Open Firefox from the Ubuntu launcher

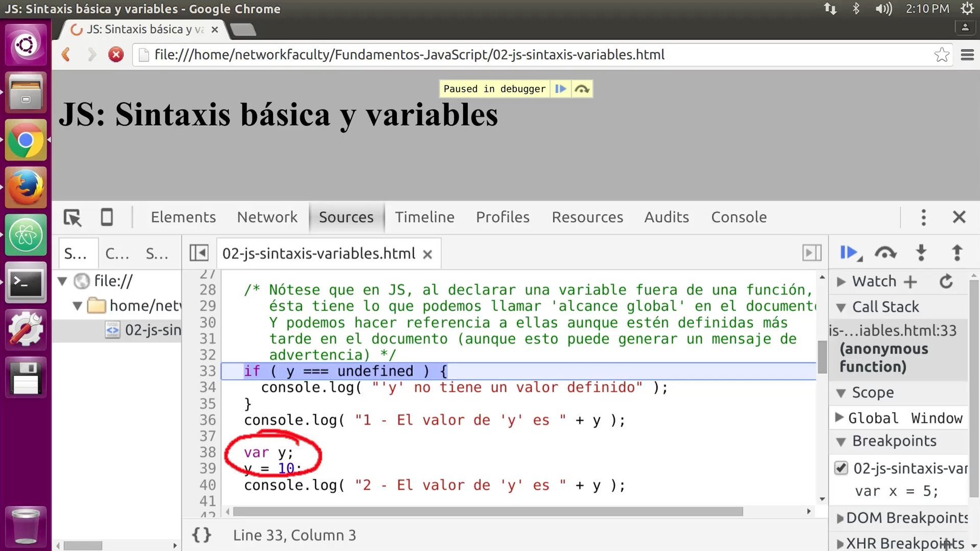(x=26, y=187)
